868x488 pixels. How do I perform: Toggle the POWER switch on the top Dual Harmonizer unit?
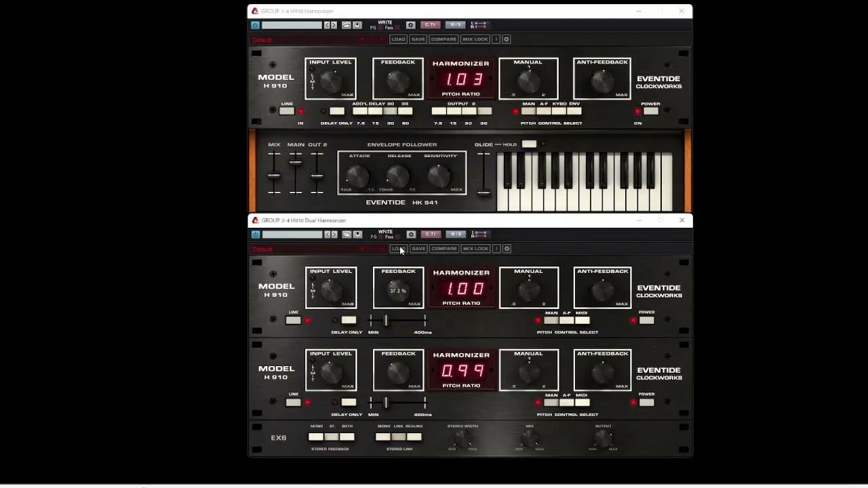point(646,320)
